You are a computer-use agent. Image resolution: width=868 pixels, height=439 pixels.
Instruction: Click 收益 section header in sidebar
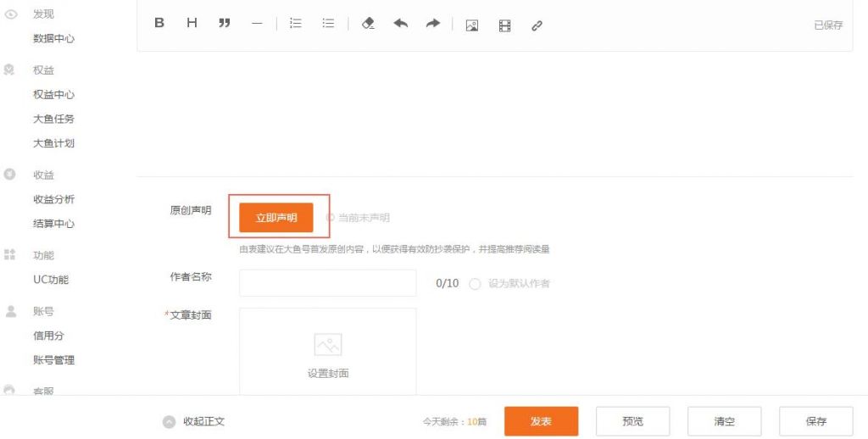click(x=44, y=175)
